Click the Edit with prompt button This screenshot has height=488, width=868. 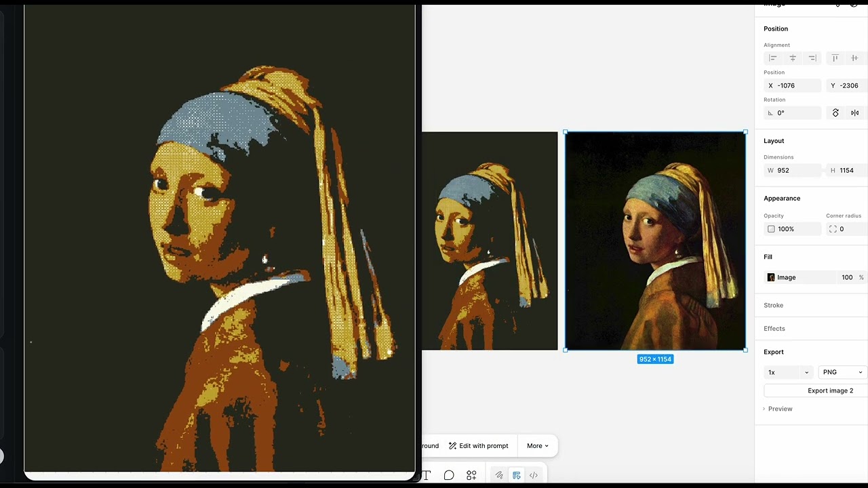tap(478, 446)
